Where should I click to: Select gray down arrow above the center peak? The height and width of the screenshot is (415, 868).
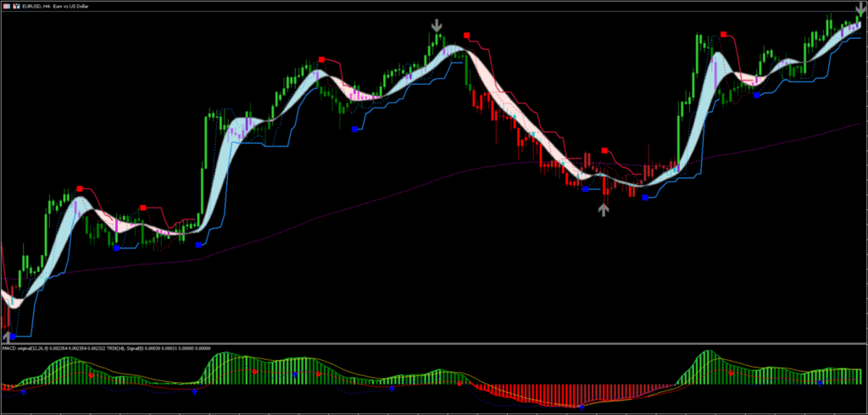coord(437,26)
